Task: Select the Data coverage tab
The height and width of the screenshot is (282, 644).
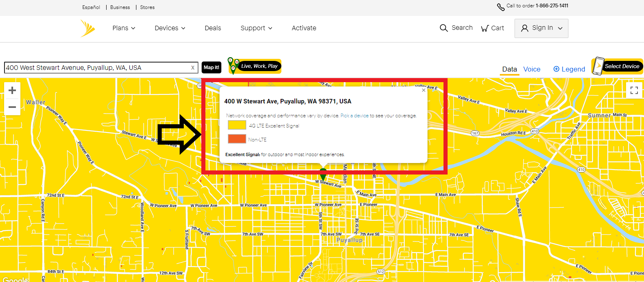Action: coord(509,69)
